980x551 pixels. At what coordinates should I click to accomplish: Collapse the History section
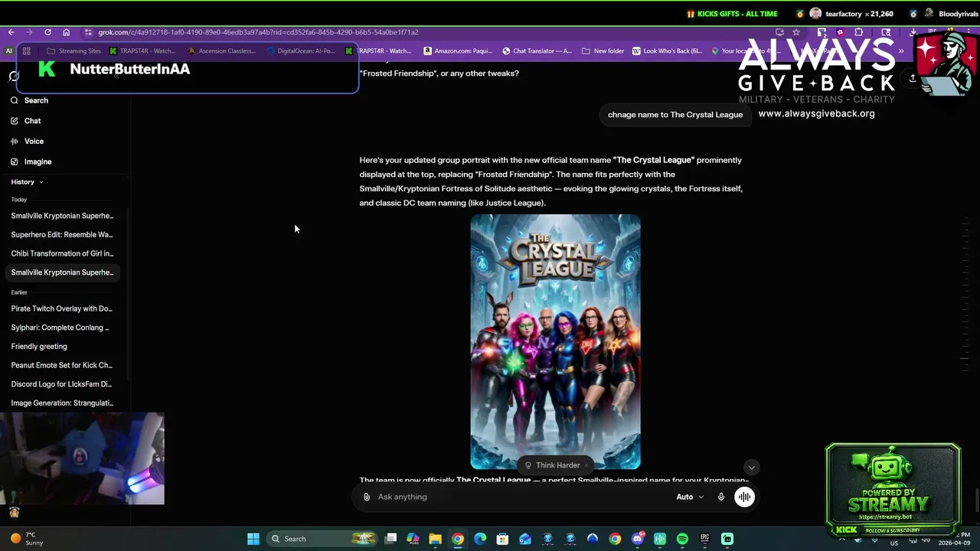pyautogui.click(x=27, y=182)
